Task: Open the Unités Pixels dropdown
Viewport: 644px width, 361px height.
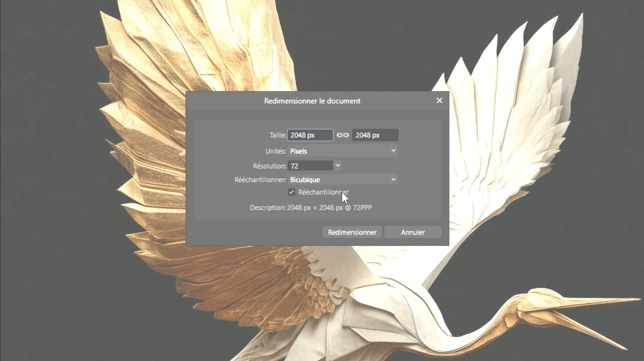Action: pos(342,151)
